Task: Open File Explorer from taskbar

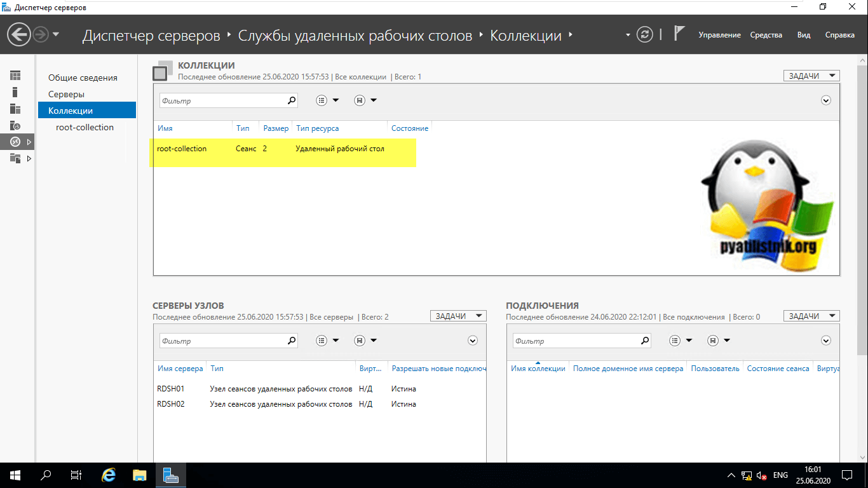Action: coord(140,475)
